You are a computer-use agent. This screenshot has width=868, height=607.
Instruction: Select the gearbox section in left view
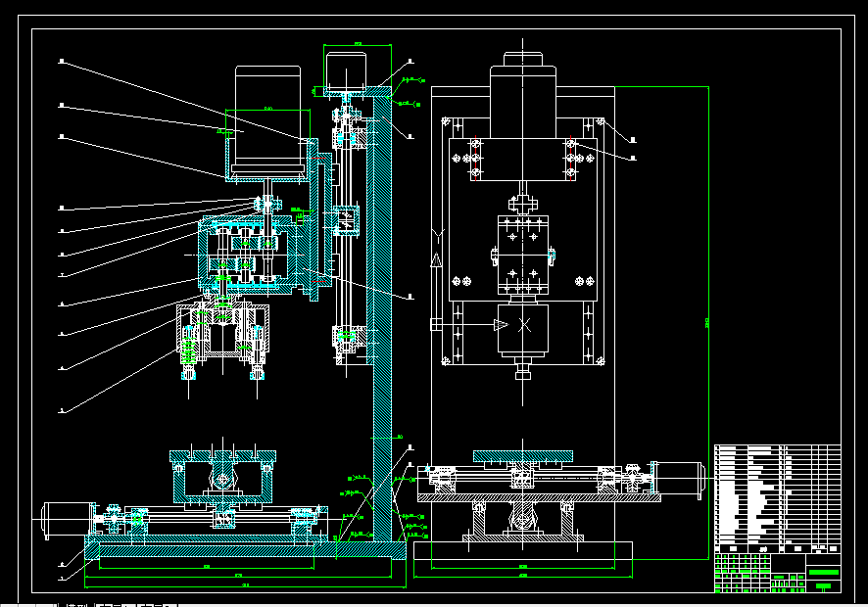[x=246, y=255]
